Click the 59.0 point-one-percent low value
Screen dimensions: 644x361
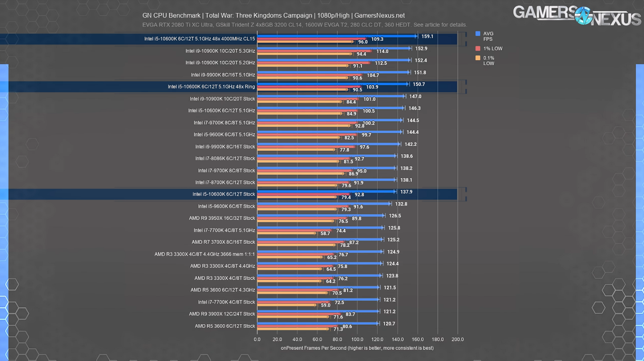click(326, 305)
